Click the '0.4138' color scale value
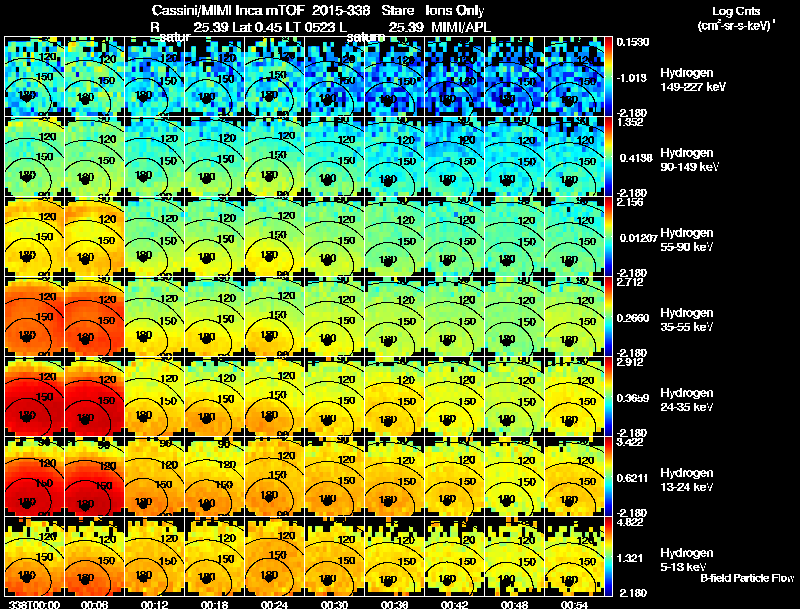This screenshot has width=800, height=609. tap(636, 158)
